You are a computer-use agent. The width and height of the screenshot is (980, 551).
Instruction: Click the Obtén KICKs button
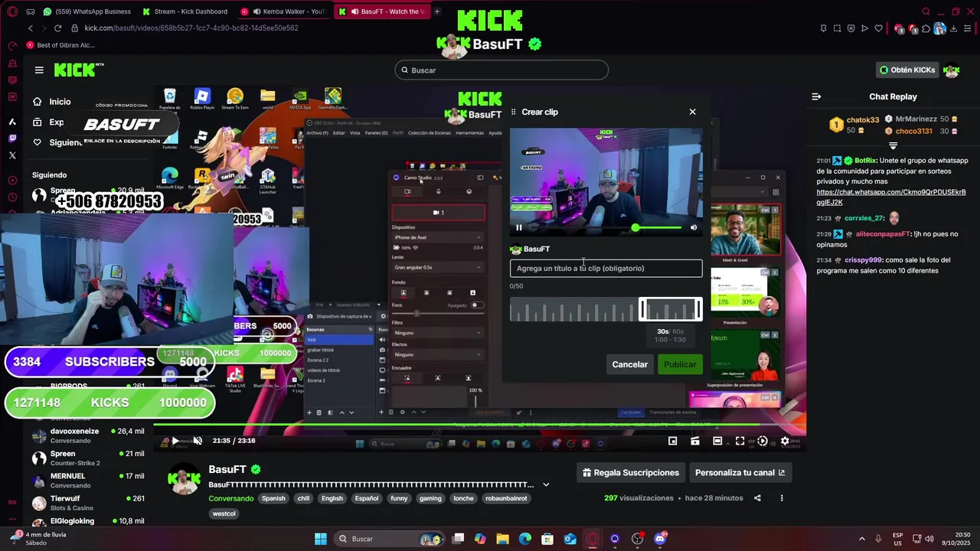907,70
